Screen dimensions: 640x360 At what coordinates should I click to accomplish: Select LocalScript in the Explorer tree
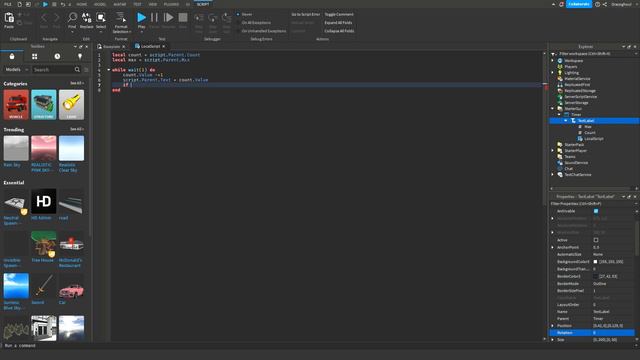[x=593, y=139]
